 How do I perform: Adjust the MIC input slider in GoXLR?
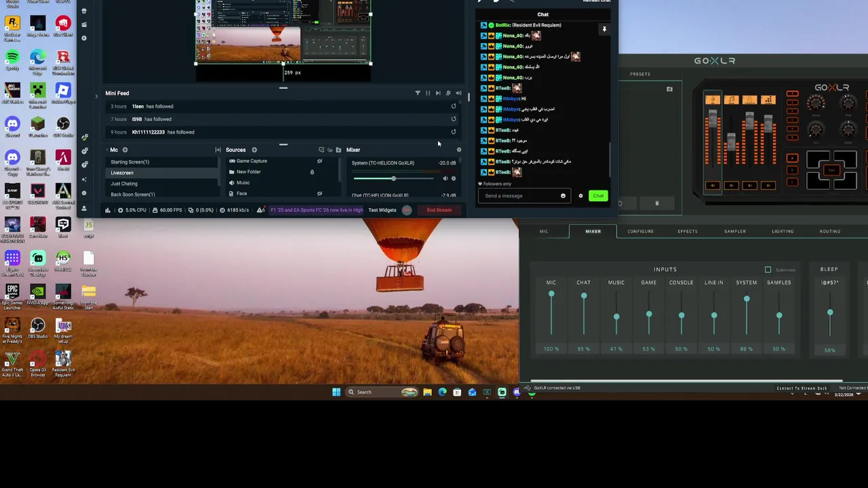coord(551,294)
